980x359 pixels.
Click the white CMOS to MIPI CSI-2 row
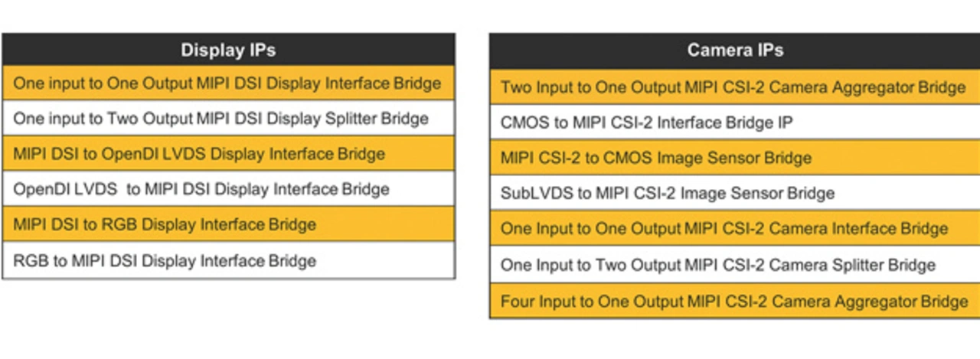[x=734, y=122]
